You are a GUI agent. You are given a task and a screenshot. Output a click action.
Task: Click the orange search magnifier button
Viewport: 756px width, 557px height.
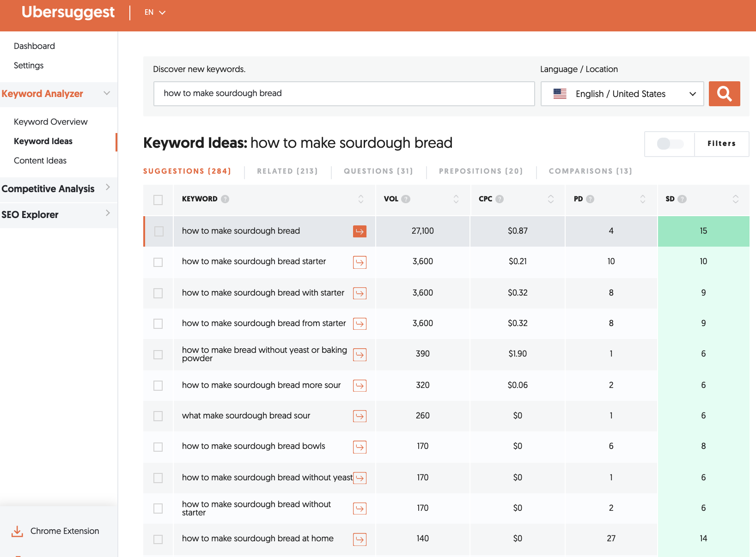tap(724, 94)
